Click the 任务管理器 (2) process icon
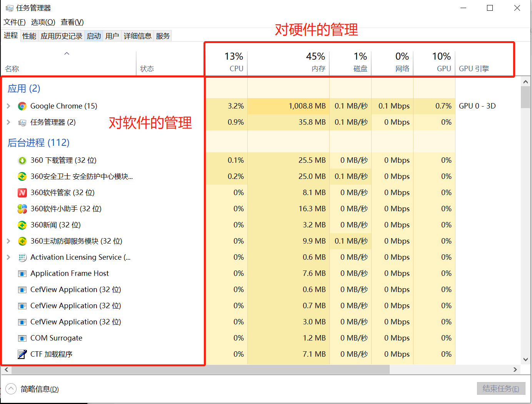The height and width of the screenshot is (404, 532). click(22, 122)
